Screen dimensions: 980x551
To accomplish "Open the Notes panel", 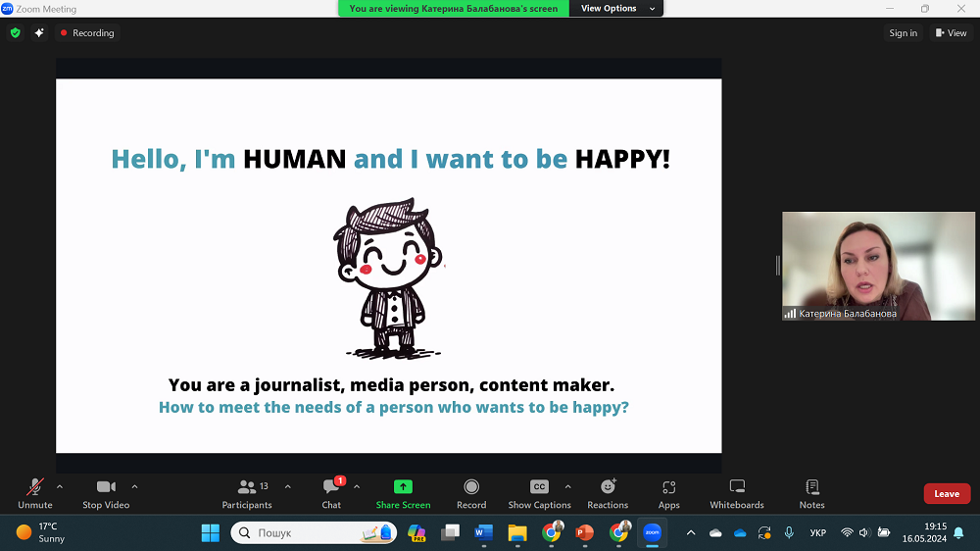I will pyautogui.click(x=811, y=492).
